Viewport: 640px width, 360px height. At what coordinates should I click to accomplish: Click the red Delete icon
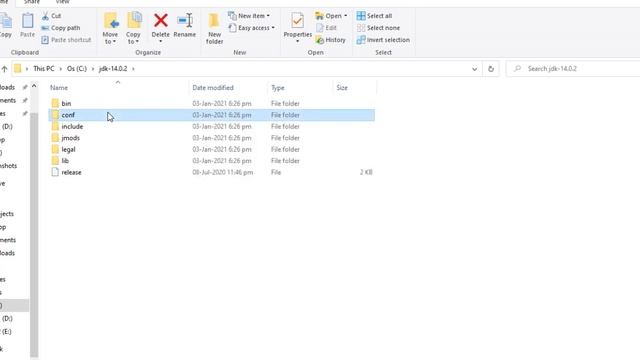pos(161,20)
